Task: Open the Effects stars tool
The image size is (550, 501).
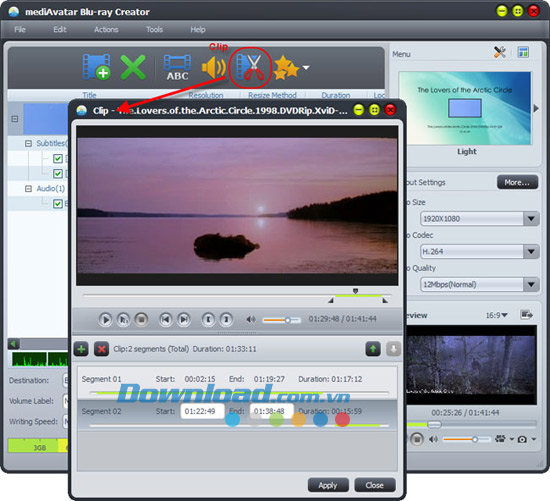Action: click(x=286, y=67)
